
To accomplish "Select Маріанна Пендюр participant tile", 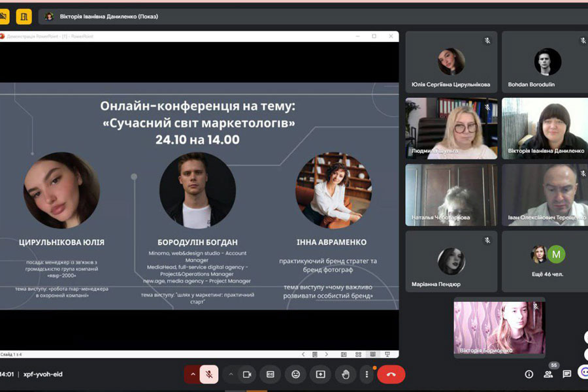I will (451, 261).
